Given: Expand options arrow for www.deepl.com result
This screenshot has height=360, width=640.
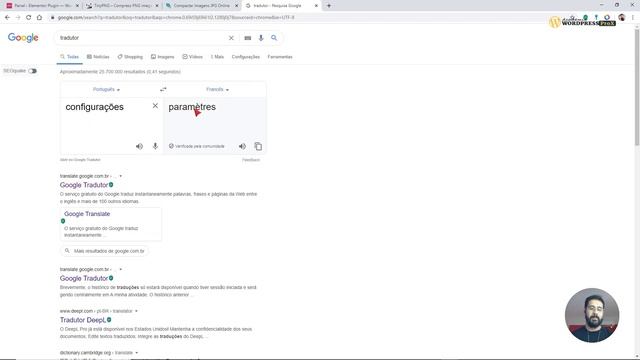Looking at the screenshot, I should [136, 311].
